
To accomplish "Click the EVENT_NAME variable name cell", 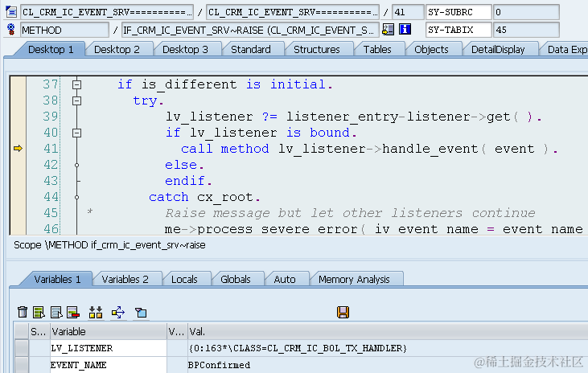I will 109,365.
